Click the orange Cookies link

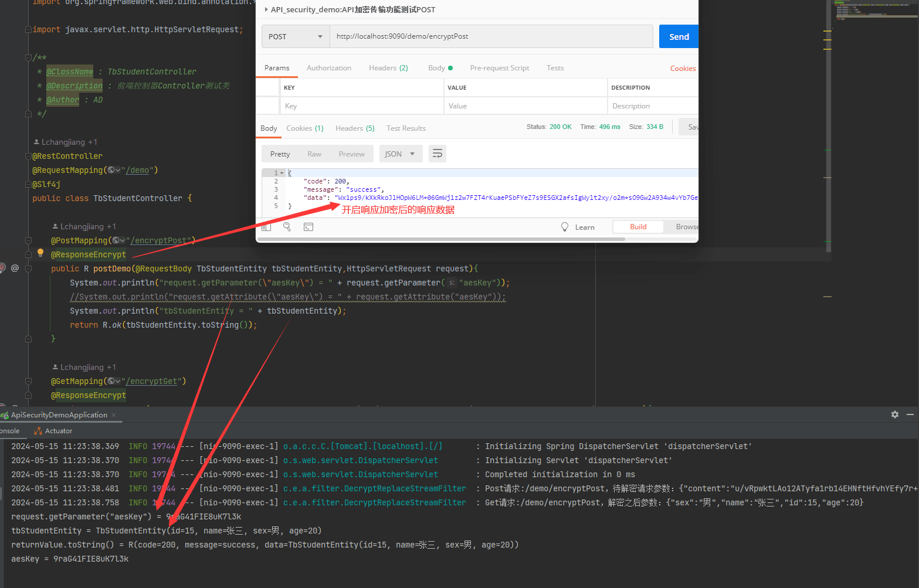pyautogui.click(x=683, y=69)
